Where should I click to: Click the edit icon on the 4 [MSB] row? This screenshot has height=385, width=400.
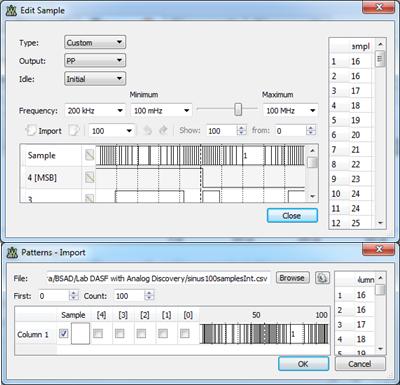(89, 177)
